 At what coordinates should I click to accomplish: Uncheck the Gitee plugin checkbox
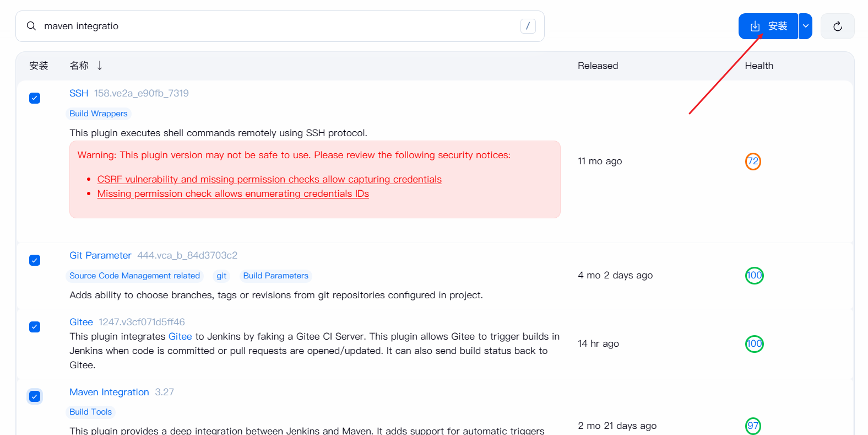pos(35,327)
